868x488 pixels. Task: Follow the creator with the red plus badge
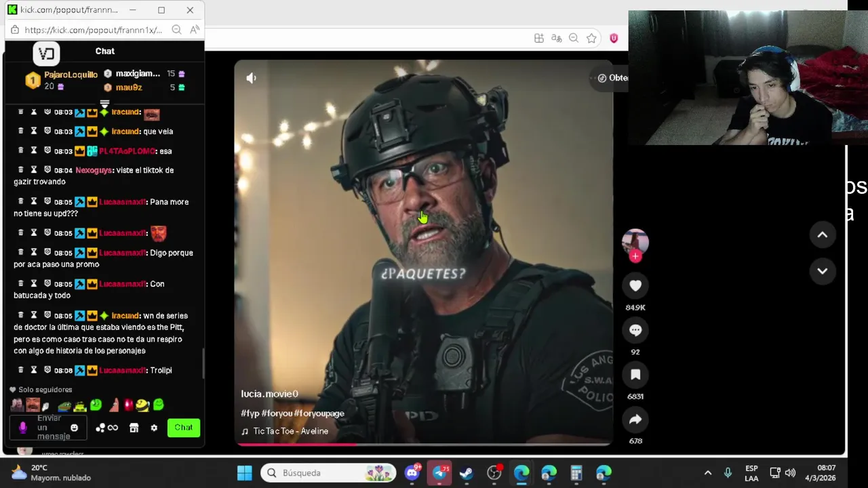click(x=635, y=256)
